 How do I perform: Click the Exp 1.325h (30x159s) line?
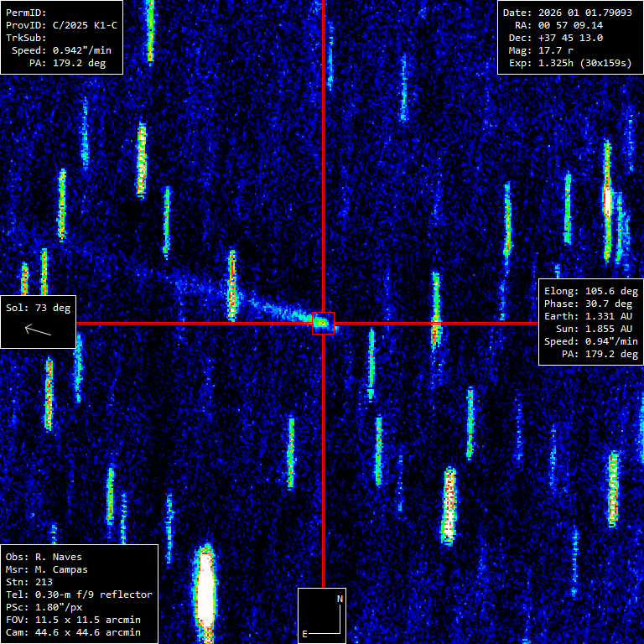570,63
